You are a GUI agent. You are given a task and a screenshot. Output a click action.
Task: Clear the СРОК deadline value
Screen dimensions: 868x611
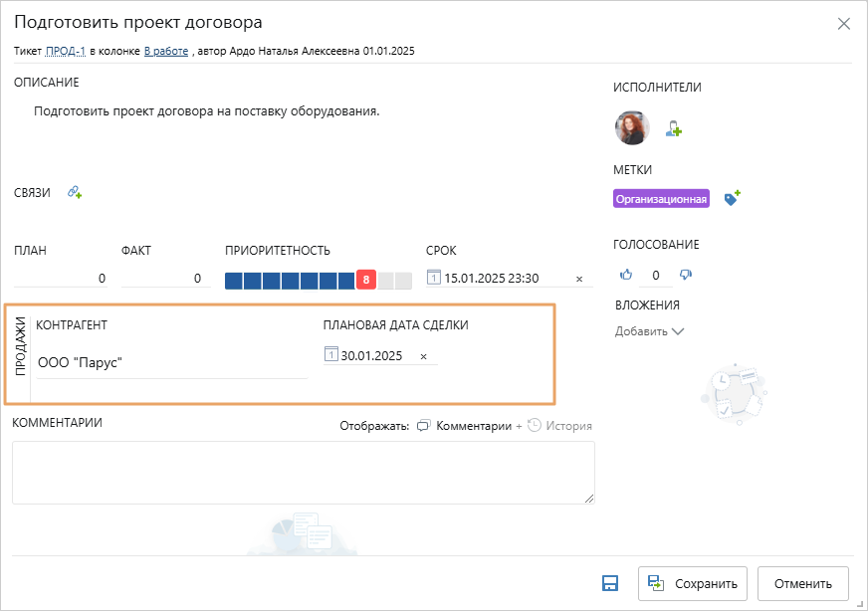pos(579,279)
